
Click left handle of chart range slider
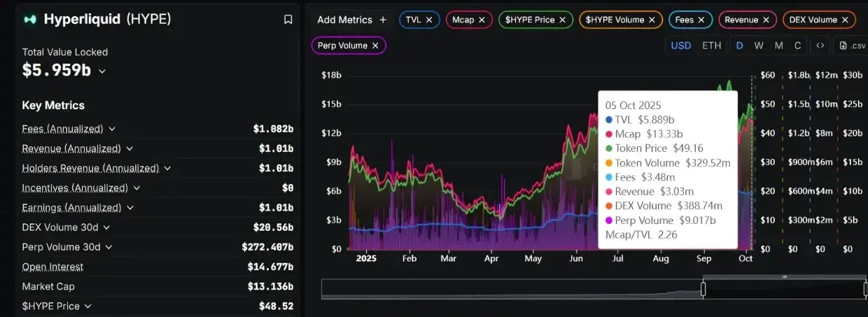pos(703,289)
